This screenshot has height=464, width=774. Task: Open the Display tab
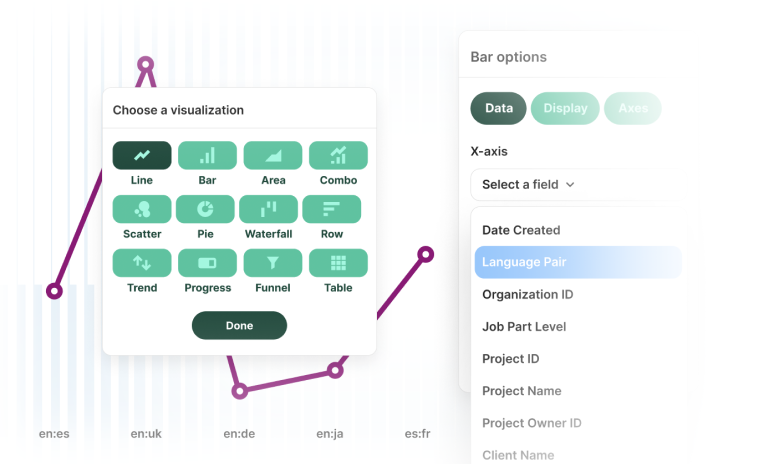click(x=565, y=108)
